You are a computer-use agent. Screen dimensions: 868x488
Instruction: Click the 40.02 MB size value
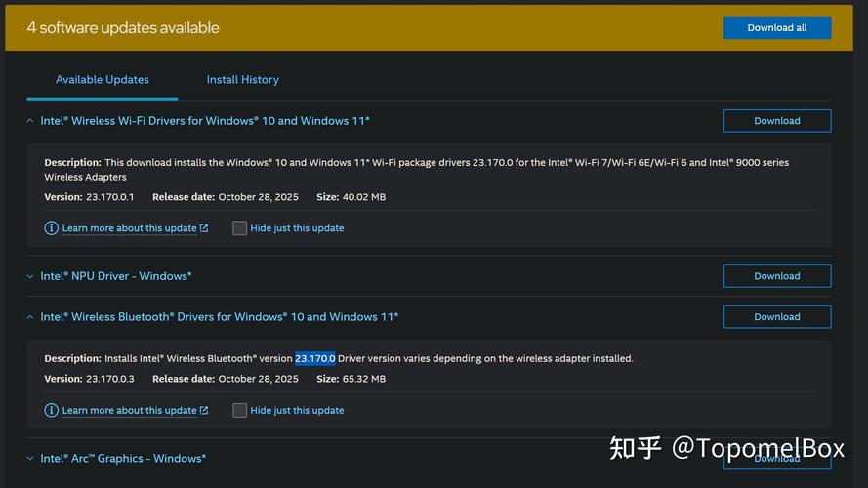[x=363, y=197]
